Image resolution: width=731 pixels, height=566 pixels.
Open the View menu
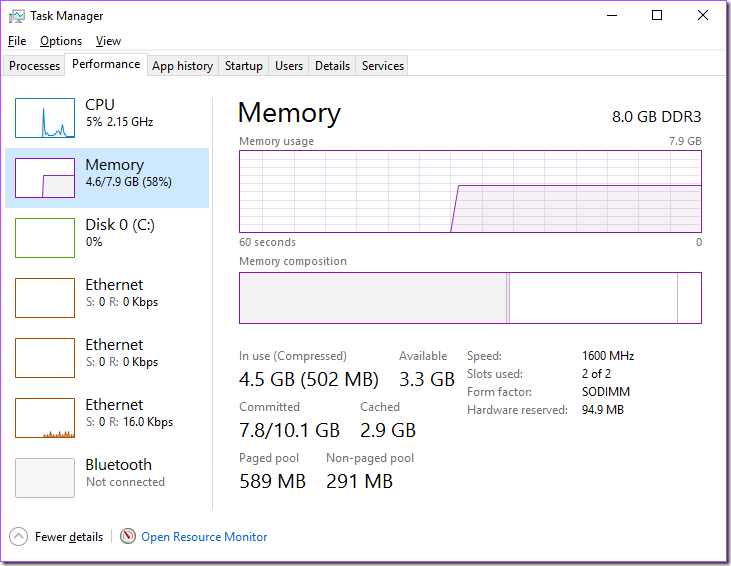(108, 41)
